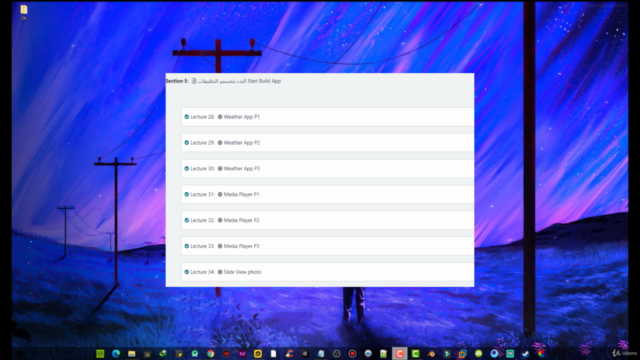
Task: Open Adobe XD from the taskbar
Action: (x=242, y=353)
